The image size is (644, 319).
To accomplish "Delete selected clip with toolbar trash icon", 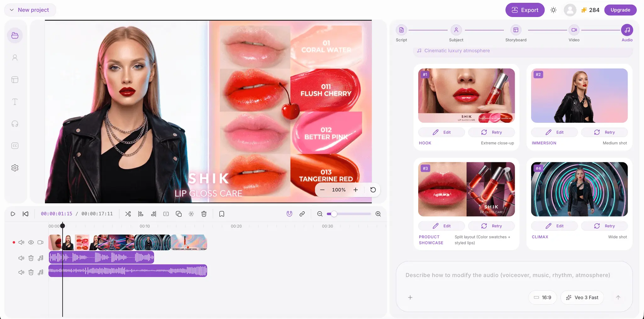I will click(x=204, y=214).
